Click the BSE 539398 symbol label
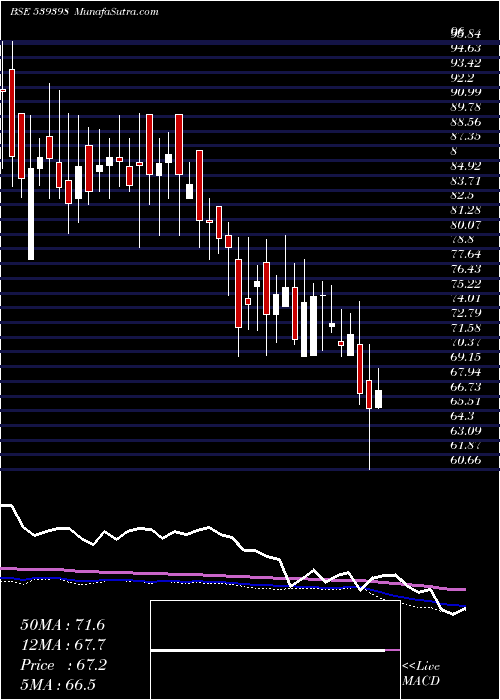Viewport: 500px width, 700px height. pyautogui.click(x=39, y=12)
